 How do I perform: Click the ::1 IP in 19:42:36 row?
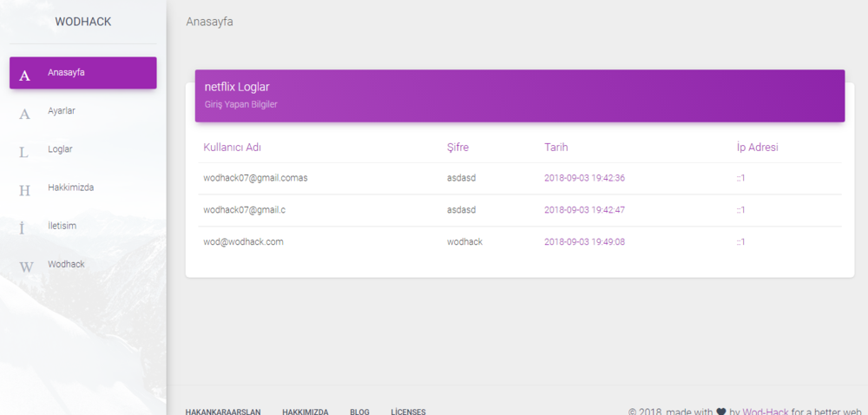tap(740, 178)
